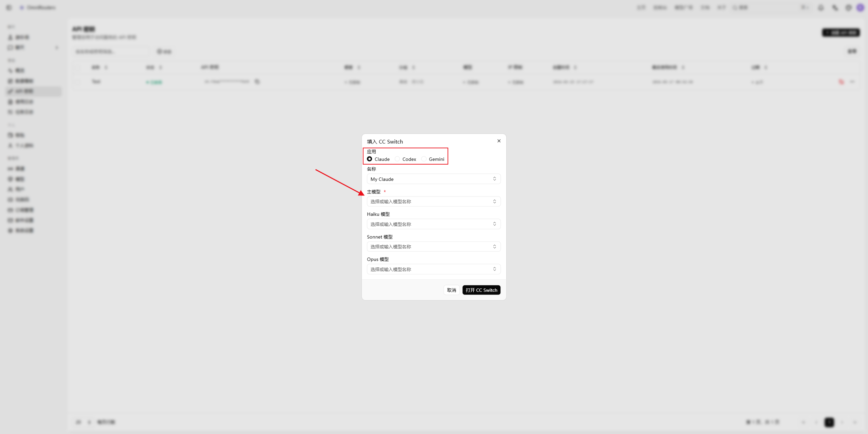Open the 名称 dropdown showing My Claude
The width and height of the screenshot is (868, 434).
(x=434, y=179)
